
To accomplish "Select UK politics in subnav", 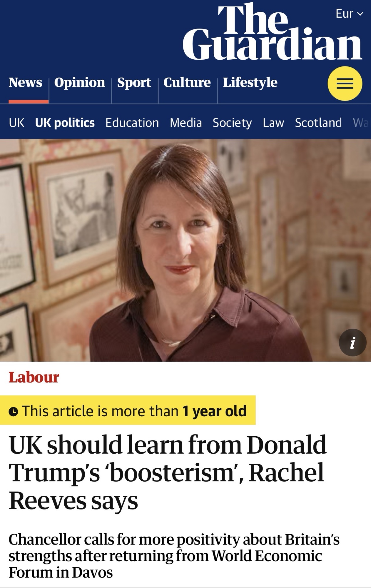I will point(65,123).
